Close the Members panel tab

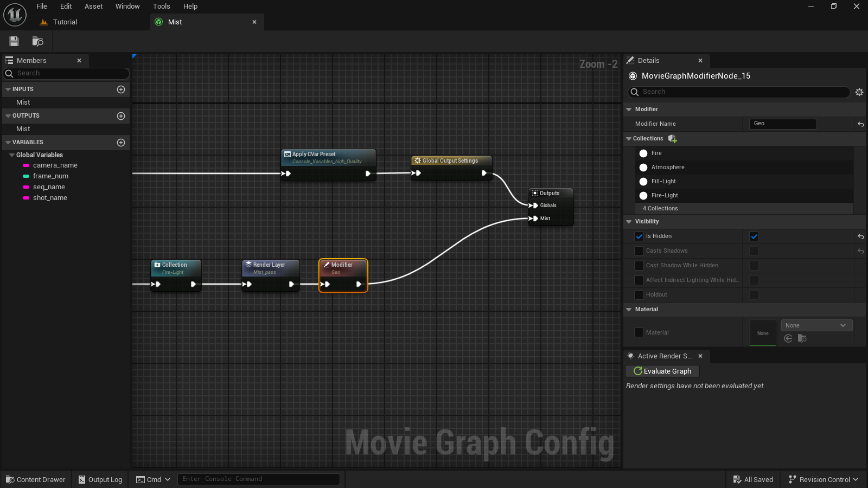click(79, 61)
